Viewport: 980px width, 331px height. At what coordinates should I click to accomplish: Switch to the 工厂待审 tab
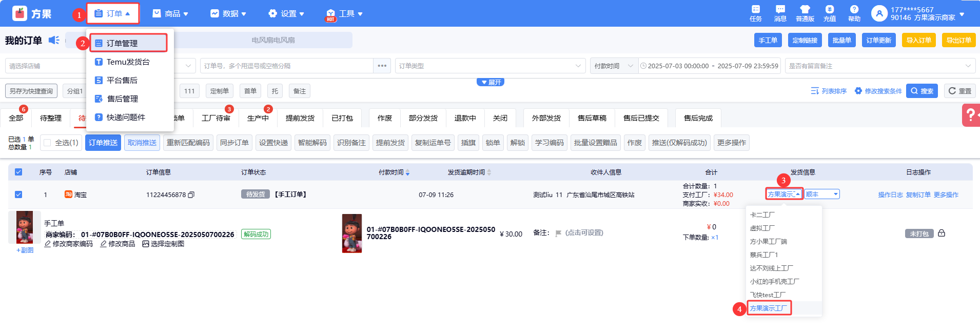pos(216,118)
